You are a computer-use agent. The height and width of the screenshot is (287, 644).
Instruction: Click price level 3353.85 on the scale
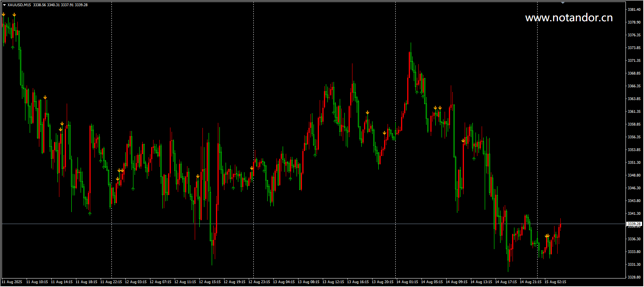tap(634, 149)
